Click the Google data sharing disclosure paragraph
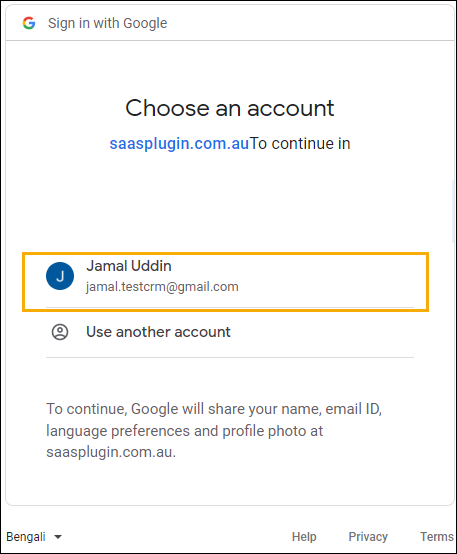The height and width of the screenshot is (554, 457). 214,430
